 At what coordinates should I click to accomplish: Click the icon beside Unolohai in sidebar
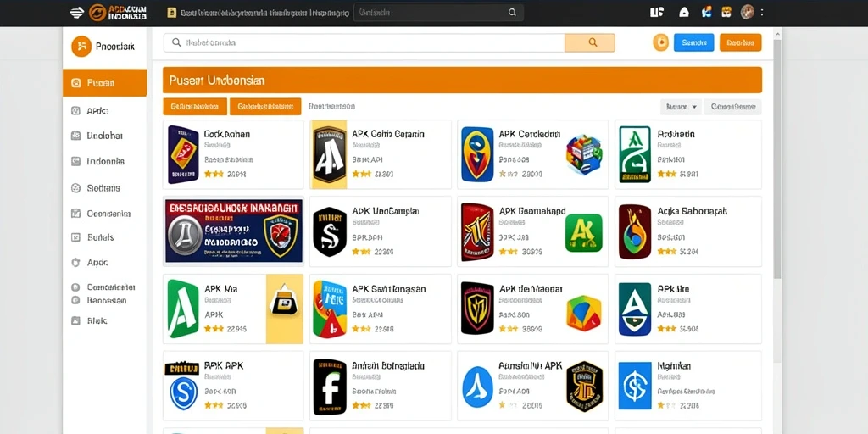(75, 136)
